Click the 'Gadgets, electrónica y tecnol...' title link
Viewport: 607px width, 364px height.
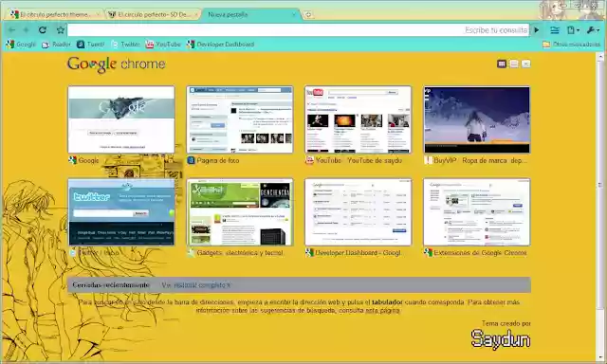click(x=240, y=253)
